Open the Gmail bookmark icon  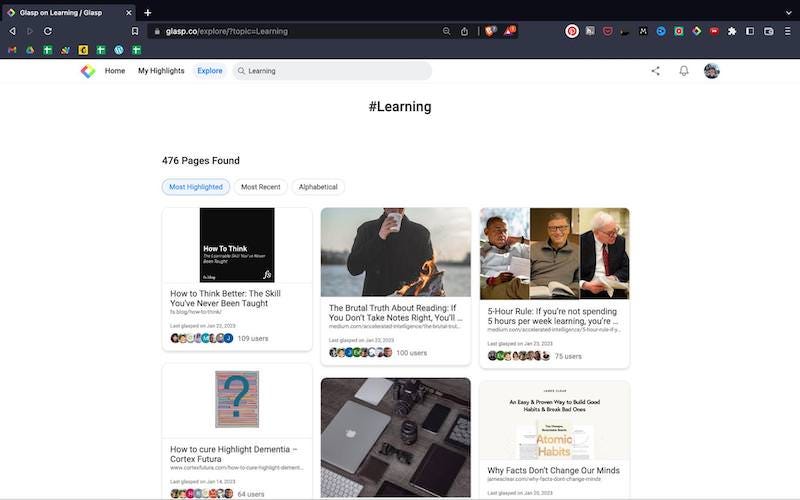point(12,50)
